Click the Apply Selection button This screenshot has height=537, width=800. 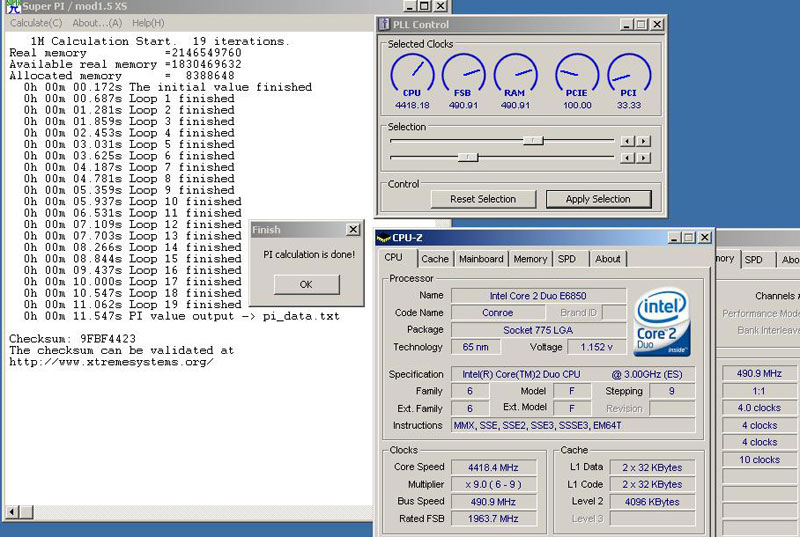pos(597,199)
